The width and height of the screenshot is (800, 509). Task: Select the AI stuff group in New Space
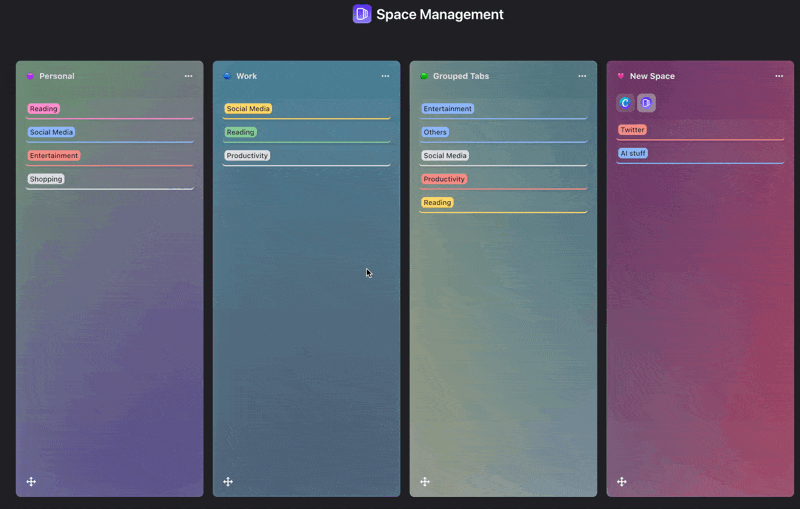click(633, 154)
